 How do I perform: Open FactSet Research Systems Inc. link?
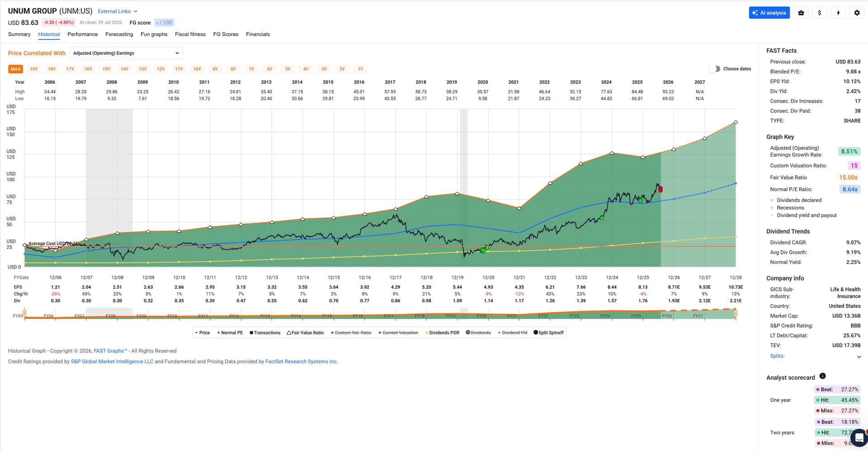[x=302, y=362]
